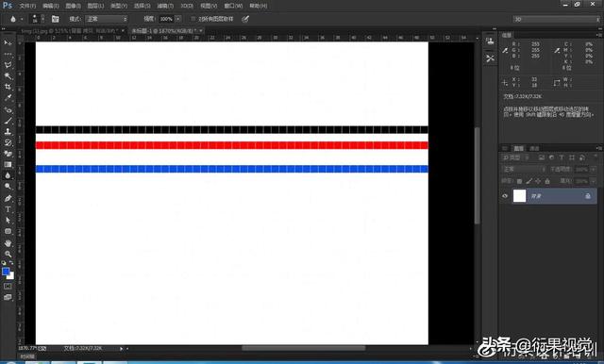
Task: Open the brush panel toggle button
Action: point(55,19)
